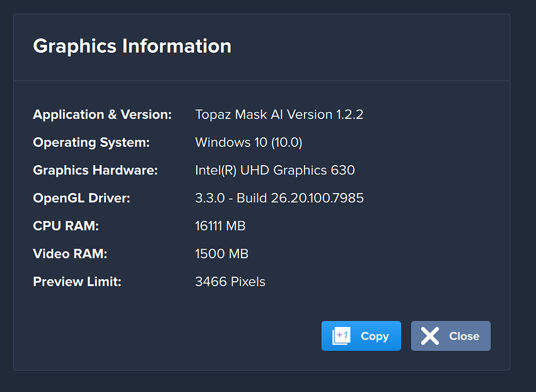Select the Graphics Information heading
This screenshot has height=392, width=536.
point(132,46)
